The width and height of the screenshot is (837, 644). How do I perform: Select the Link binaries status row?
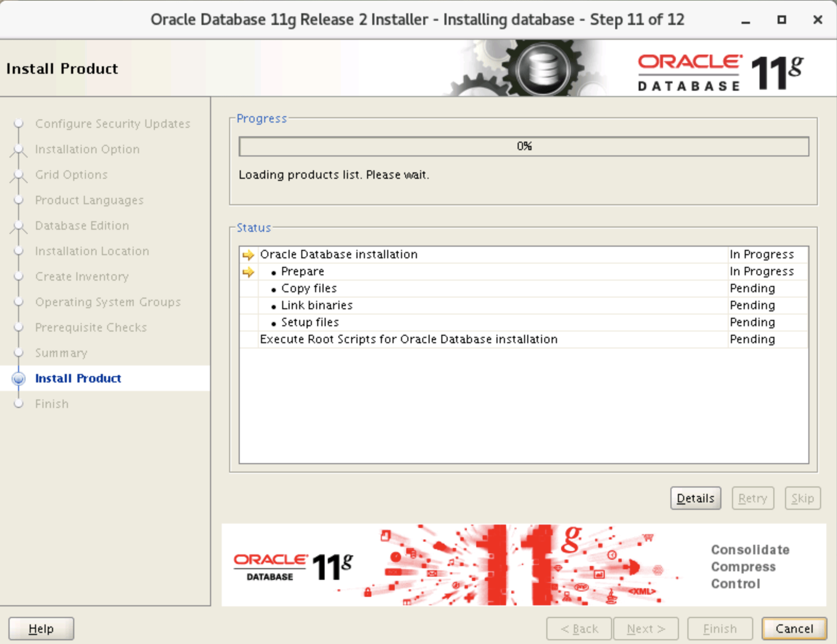point(524,306)
